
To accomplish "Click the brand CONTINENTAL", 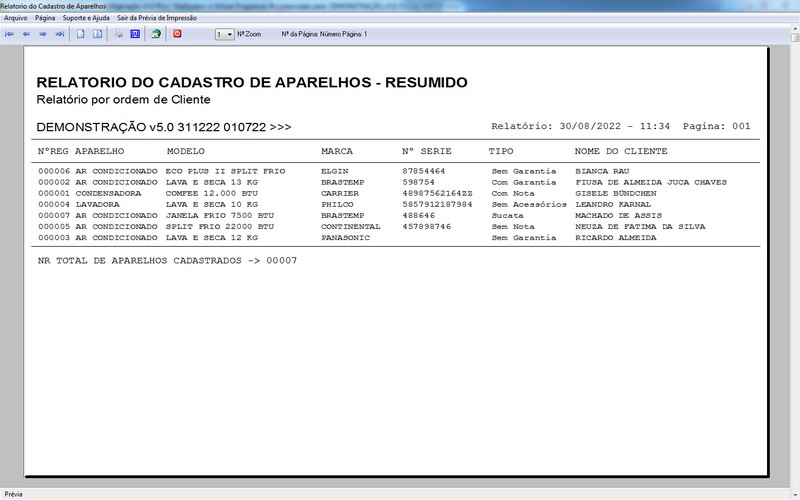I will [x=351, y=227].
